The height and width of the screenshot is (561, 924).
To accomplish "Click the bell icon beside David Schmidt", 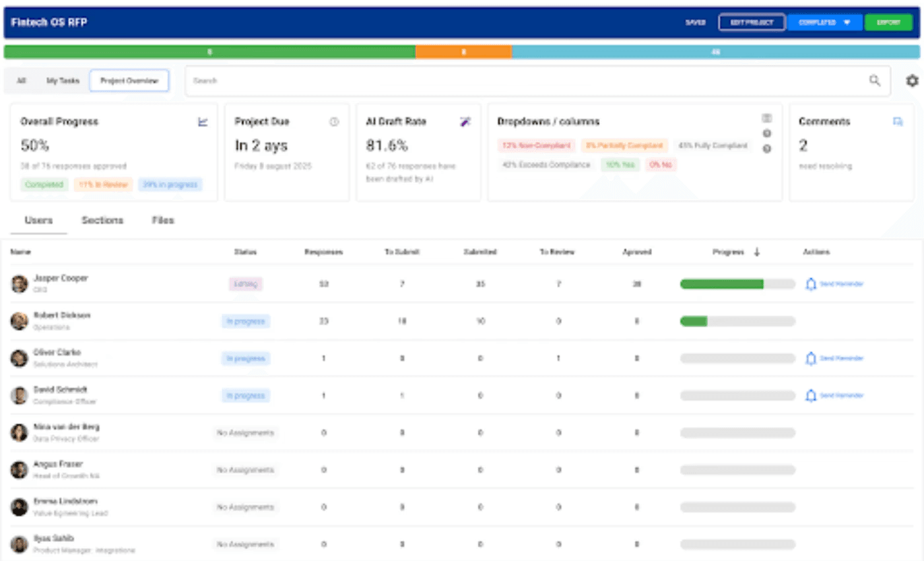I will [x=810, y=395].
